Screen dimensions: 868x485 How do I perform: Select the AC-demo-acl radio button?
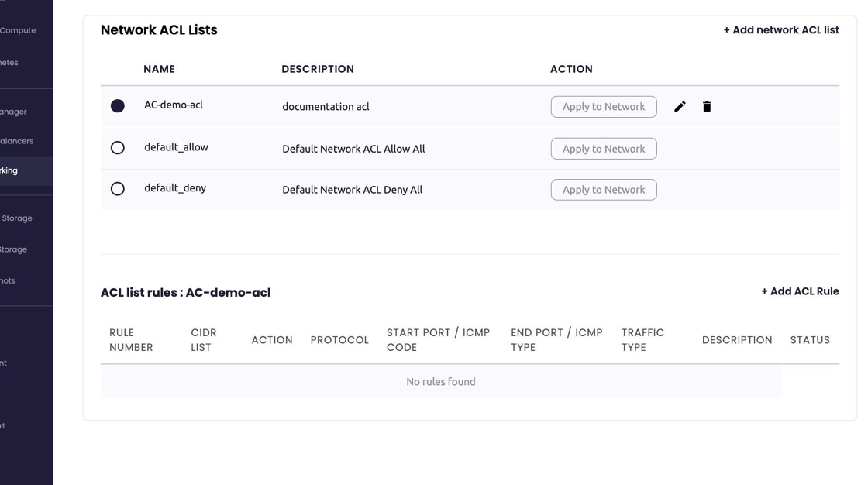tap(118, 106)
